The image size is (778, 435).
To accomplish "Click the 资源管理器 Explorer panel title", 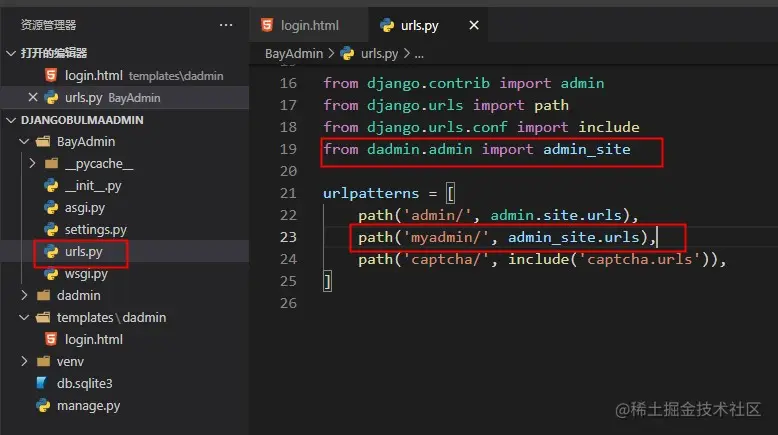I will [48, 25].
